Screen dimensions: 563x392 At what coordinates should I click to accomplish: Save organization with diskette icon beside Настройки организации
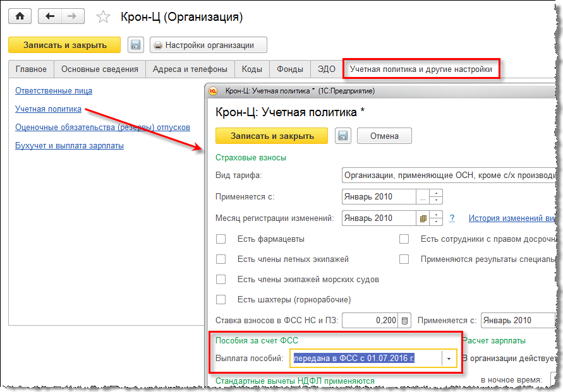coord(135,45)
